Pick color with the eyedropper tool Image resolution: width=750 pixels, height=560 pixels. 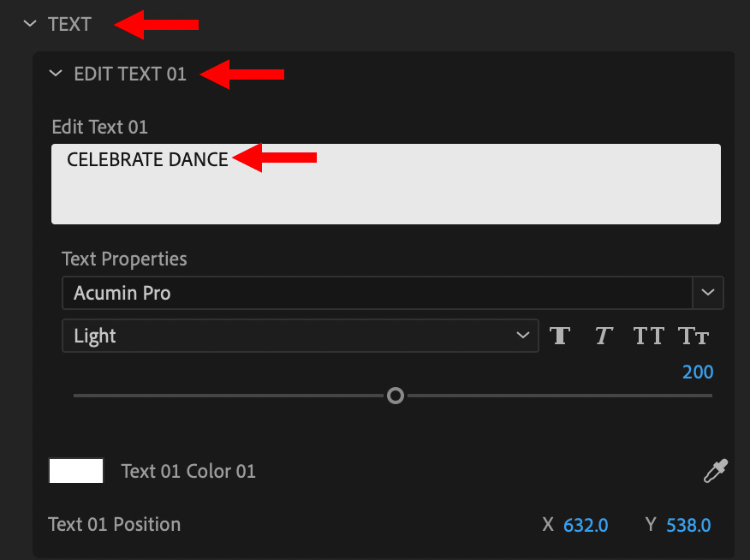(716, 471)
